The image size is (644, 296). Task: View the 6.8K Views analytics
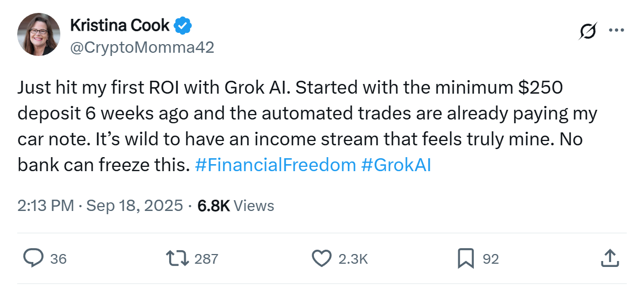236,206
